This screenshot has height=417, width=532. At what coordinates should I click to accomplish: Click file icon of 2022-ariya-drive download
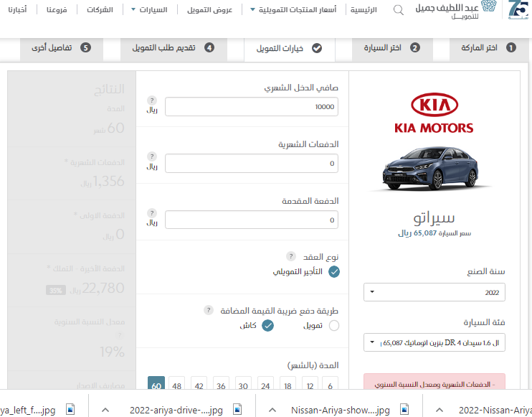(x=237, y=409)
